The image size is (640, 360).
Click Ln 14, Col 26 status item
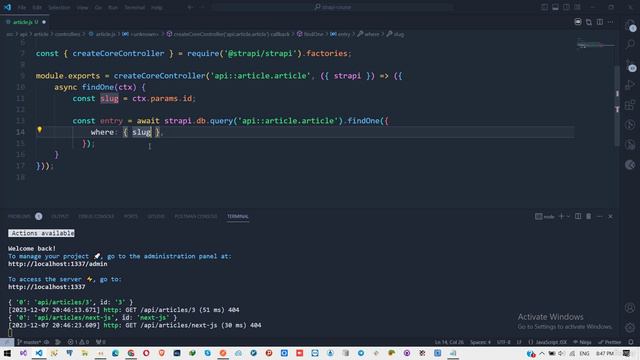tap(449, 342)
